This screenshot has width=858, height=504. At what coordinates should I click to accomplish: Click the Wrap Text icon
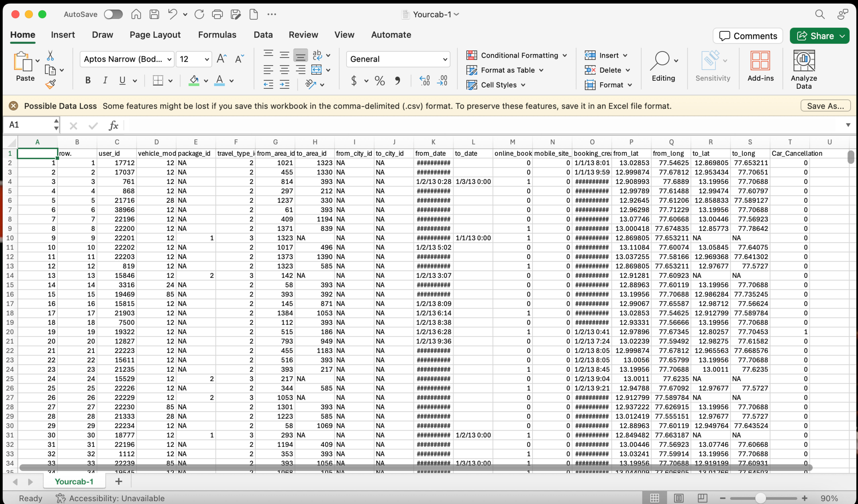pyautogui.click(x=317, y=55)
